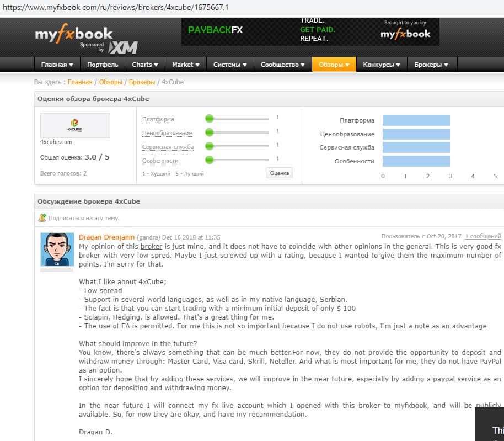
Task: Submit rating with Оценка button
Action: tap(280, 173)
